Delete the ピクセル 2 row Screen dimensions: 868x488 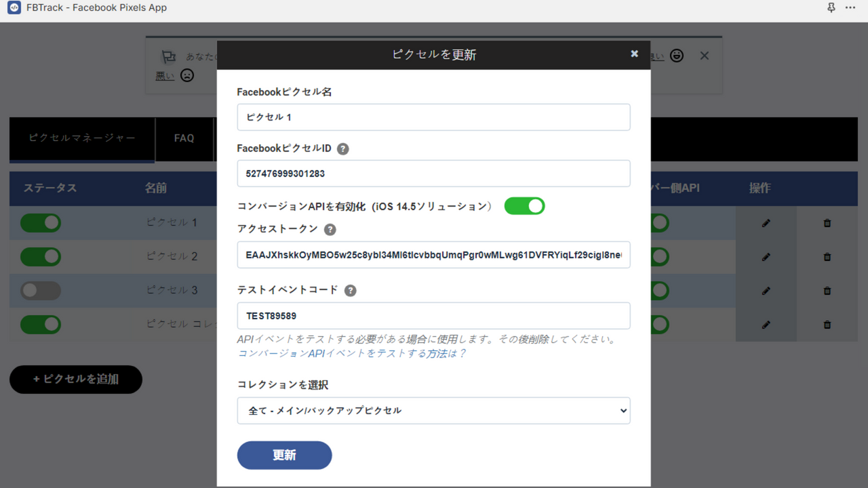827,257
